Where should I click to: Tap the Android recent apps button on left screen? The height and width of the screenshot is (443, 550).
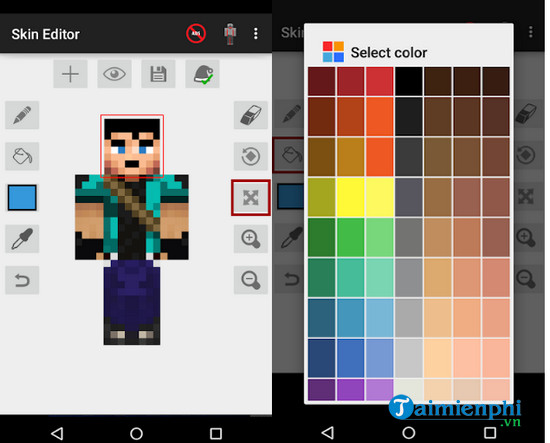[x=216, y=434]
